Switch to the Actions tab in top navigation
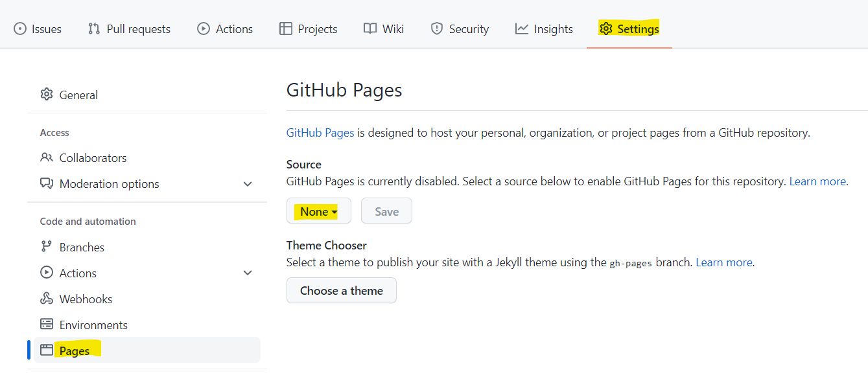The image size is (868, 379). click(x=225, y=29)
